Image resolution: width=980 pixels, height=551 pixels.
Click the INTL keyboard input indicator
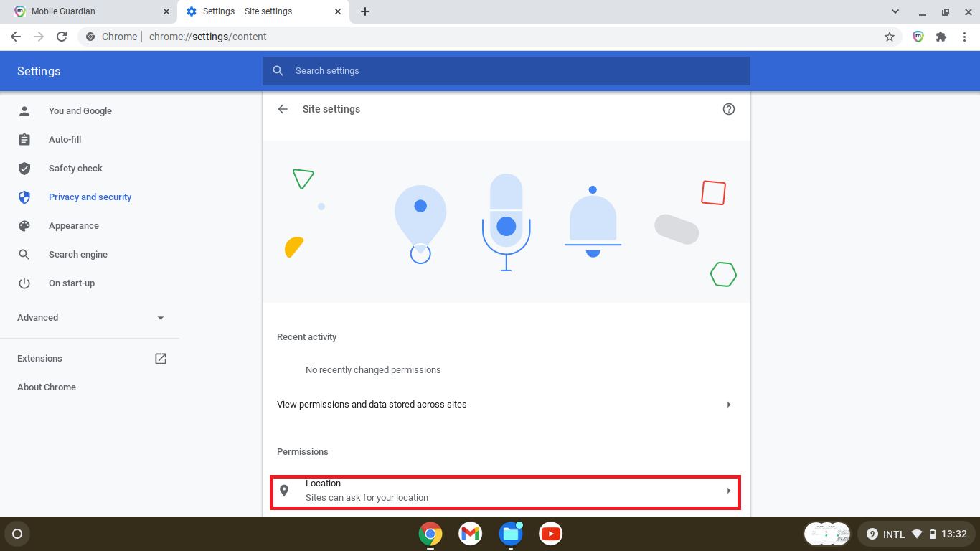pyautogui.click(x=894, y=534)
